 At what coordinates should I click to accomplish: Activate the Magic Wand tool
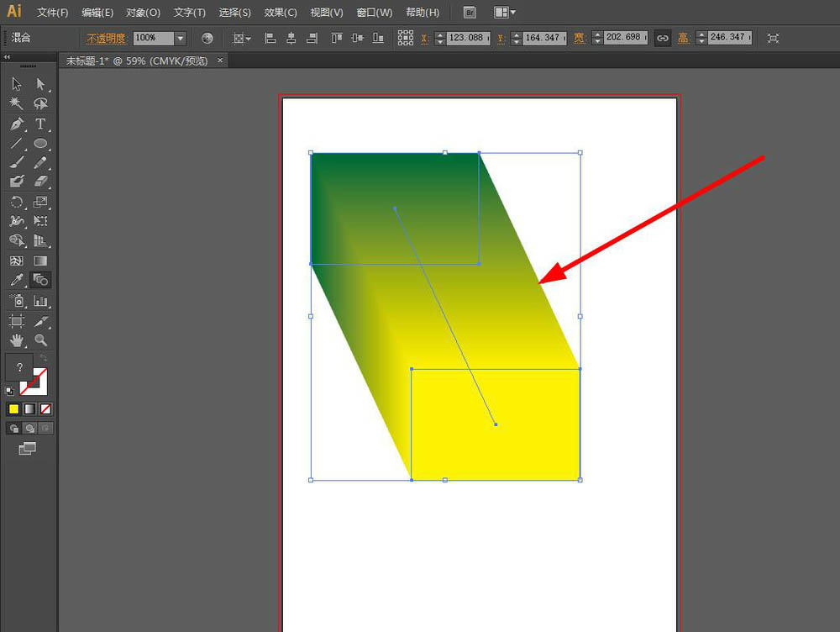coord(17,103)
